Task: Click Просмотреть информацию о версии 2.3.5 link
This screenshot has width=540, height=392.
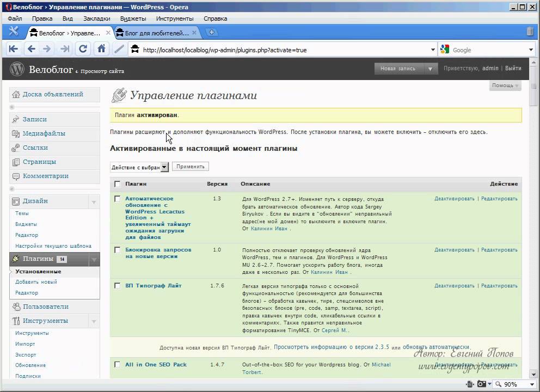Action: pos(332,347)
